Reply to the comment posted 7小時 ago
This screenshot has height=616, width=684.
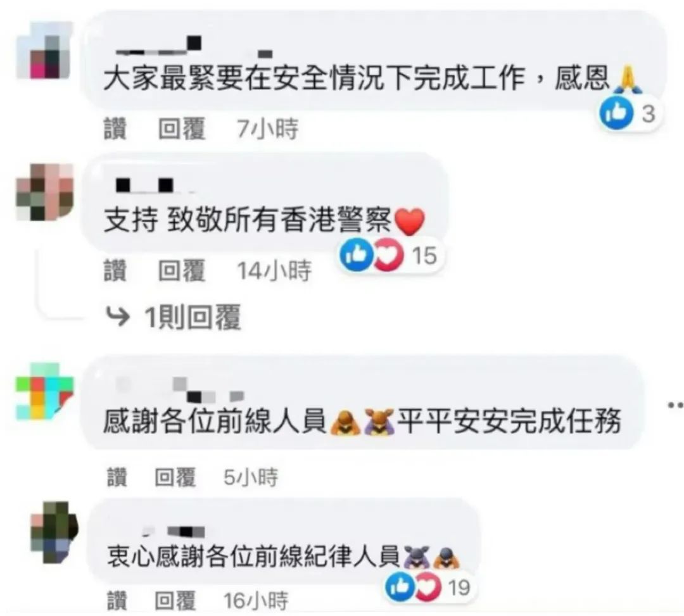tap(182, 129)
